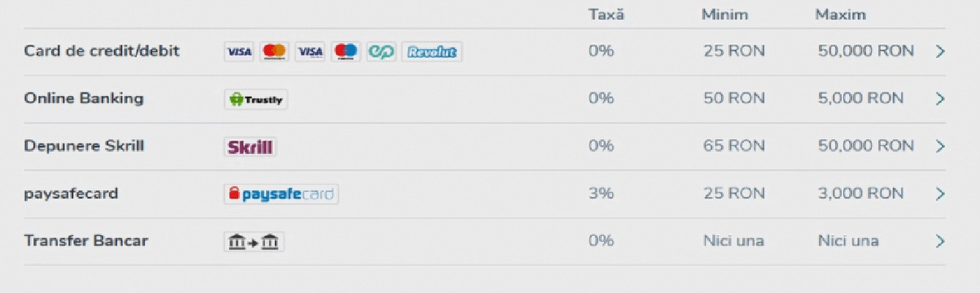This screenshot has height=293, width=980.
Task: Click the second Visa icon near Maestro
Action: point(310,51)
